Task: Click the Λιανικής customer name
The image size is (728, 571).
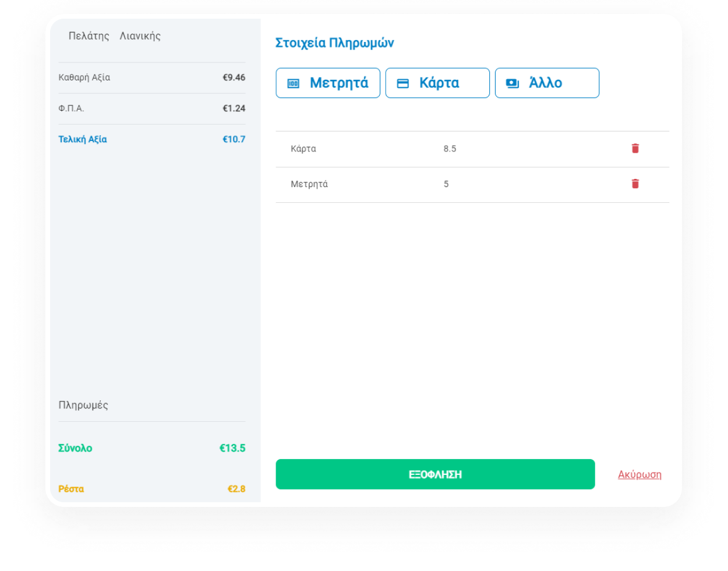Action: pyautogui.click(x=140, y=36)
